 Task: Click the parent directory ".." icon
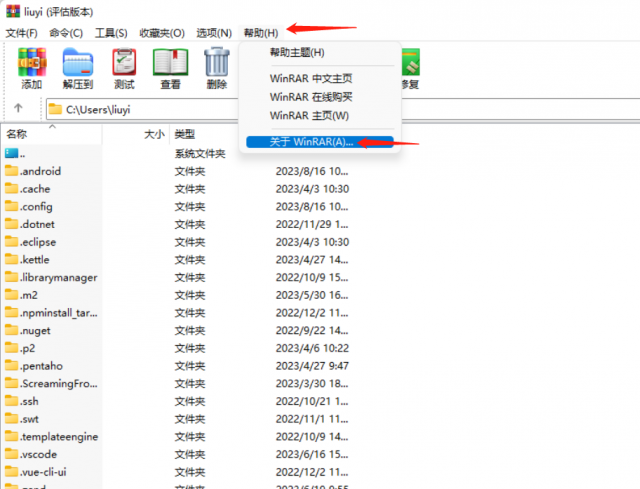(x=11, y=153)
